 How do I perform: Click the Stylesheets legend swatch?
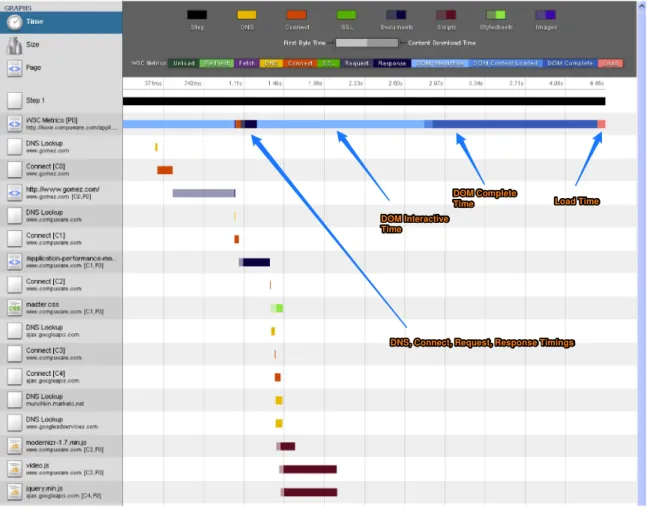(x=496, y=15)
